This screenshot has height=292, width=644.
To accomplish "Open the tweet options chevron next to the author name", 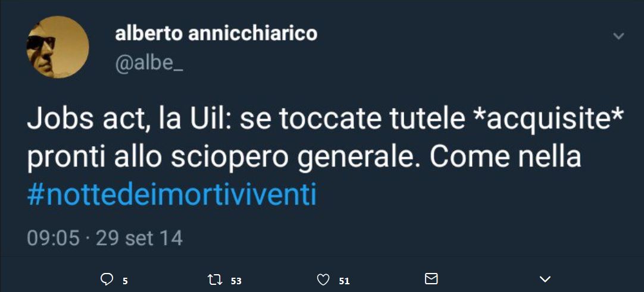I will (618, 36).
